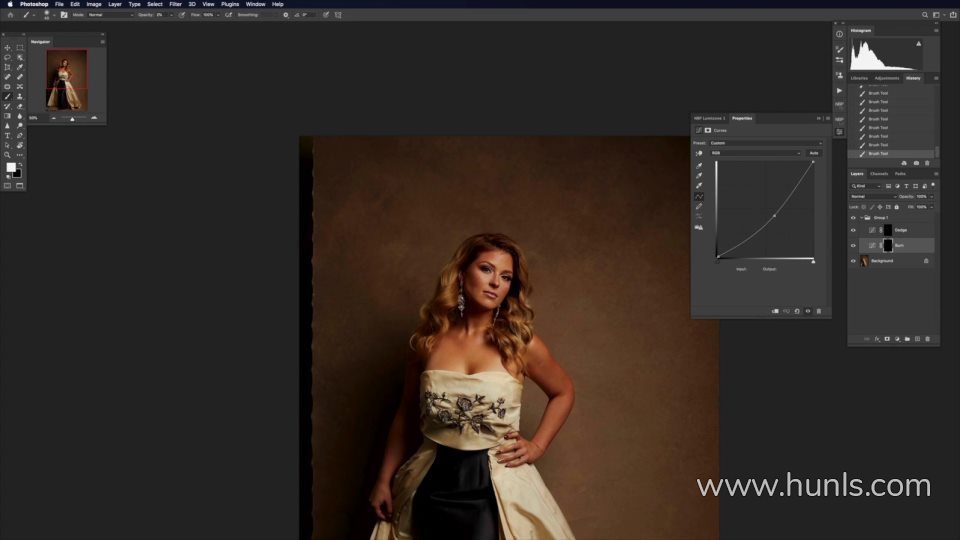Screen dimensions: 960x540
Task: Open the Window menu
Action: (x=255, y=4)
